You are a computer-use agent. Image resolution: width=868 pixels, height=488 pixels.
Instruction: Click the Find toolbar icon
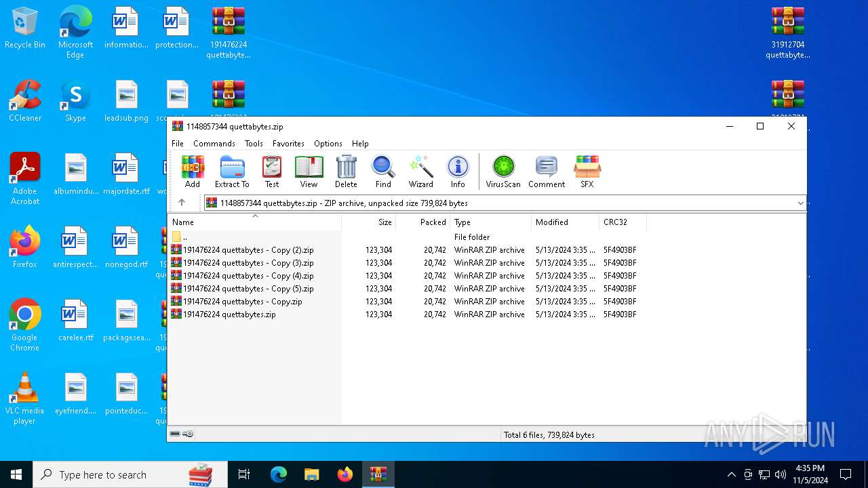[383, 171]
